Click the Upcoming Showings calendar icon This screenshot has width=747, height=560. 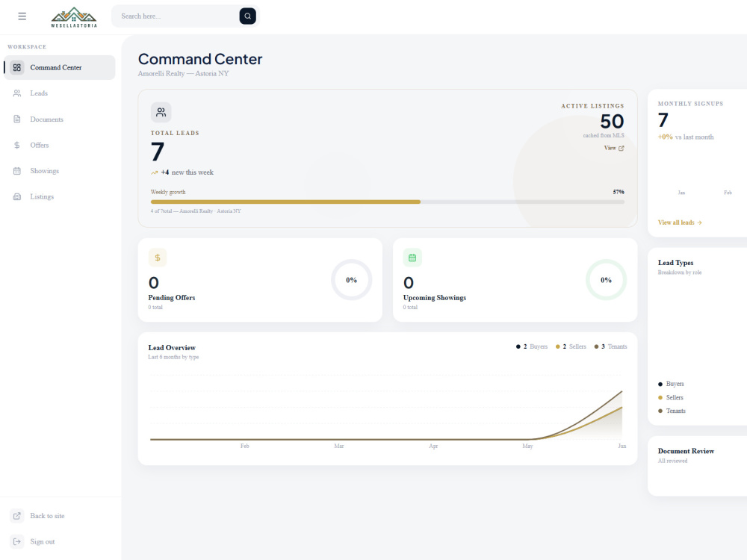(412, 258)
